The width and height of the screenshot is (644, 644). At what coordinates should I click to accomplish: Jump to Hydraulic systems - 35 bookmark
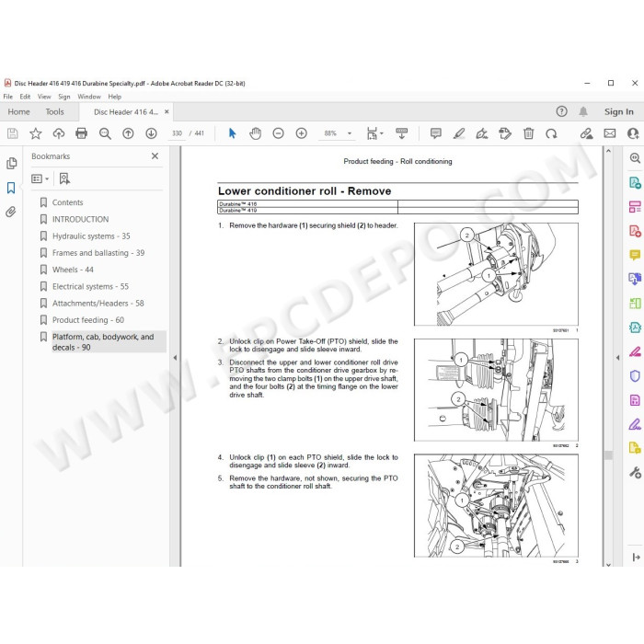pyautogui.click(x=91, y=236)
